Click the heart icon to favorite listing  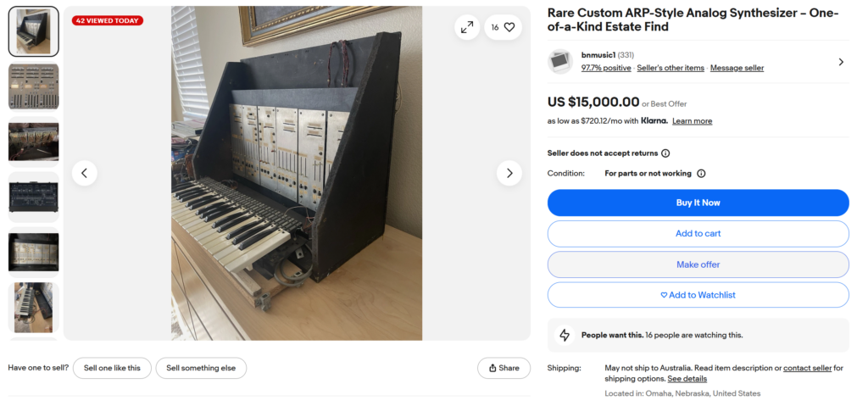(509, 27)
